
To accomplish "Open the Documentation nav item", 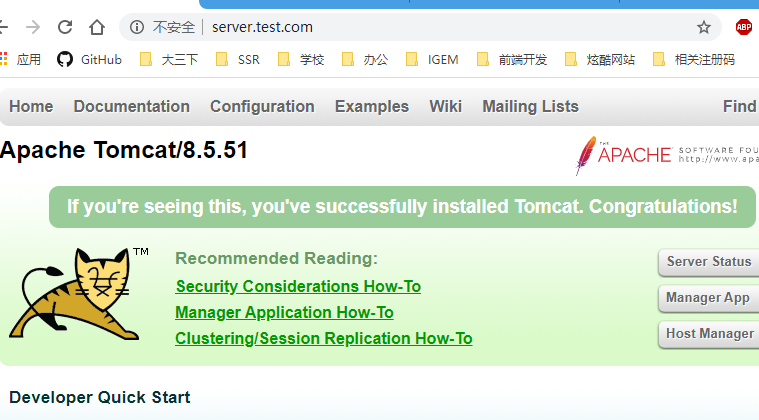I will click(x=131, y=106).
